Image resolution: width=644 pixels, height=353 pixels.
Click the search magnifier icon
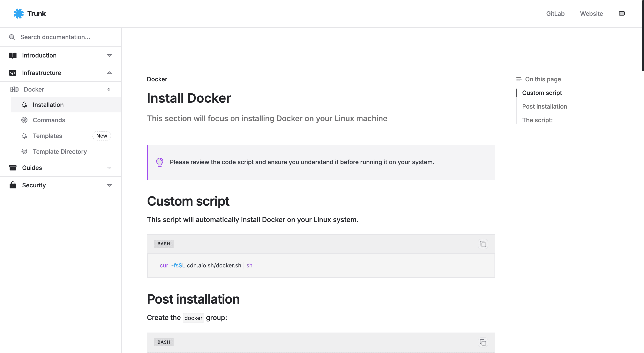12,37
